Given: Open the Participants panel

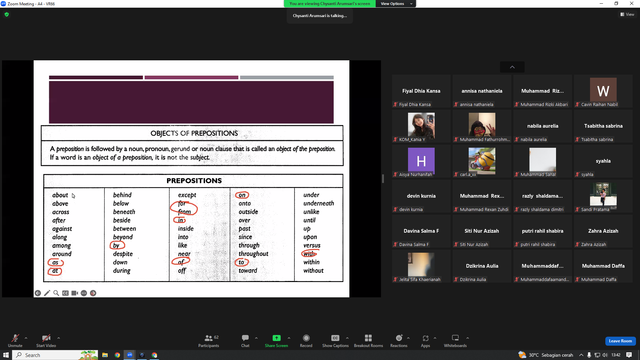Looking at the screenshot, I should pos(209,340).
